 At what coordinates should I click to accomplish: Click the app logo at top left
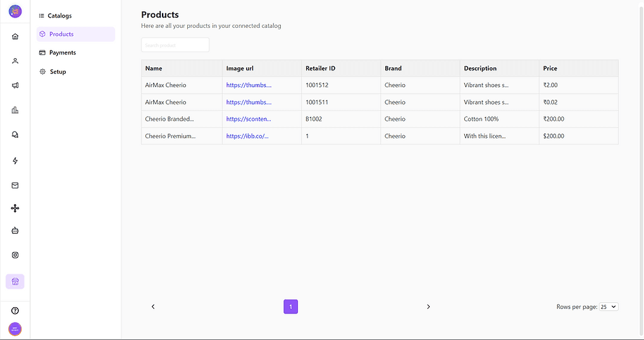tap(15, 11)
